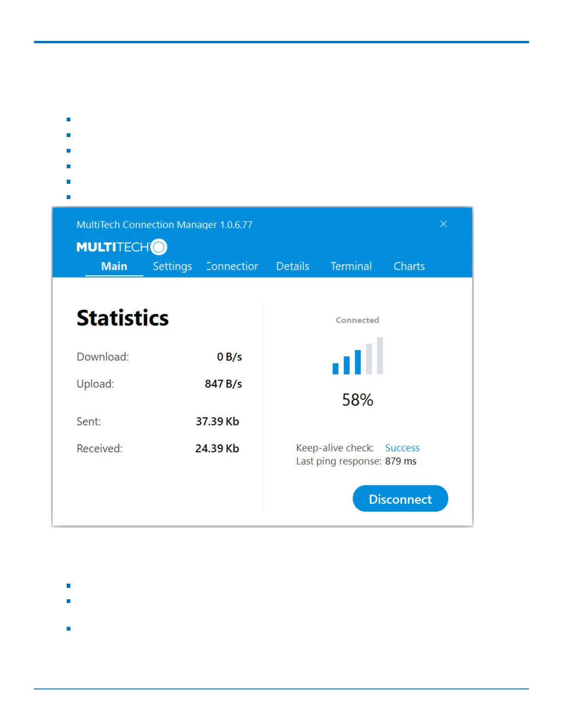This screenshot has height=728, width=563.
Task: Click the window title MultiTech Connection Manager 1.0.6.77
Action: (x=165, y=225)
